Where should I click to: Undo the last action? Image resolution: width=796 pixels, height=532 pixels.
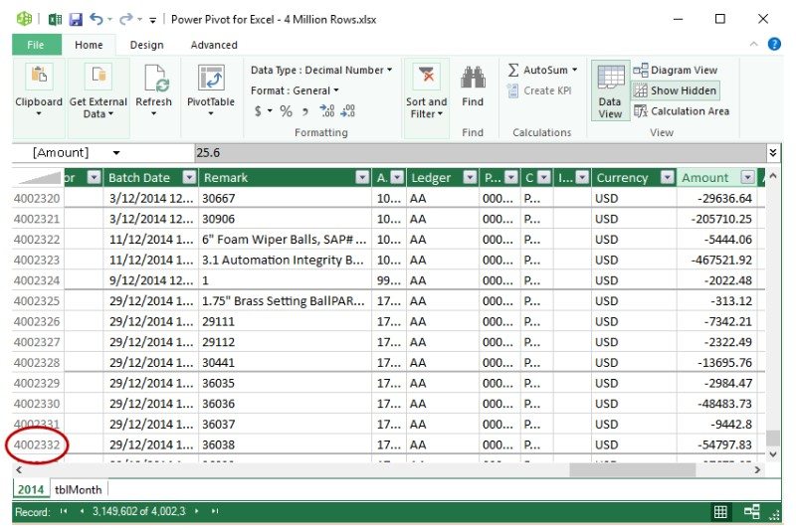[x=96, y=19]
